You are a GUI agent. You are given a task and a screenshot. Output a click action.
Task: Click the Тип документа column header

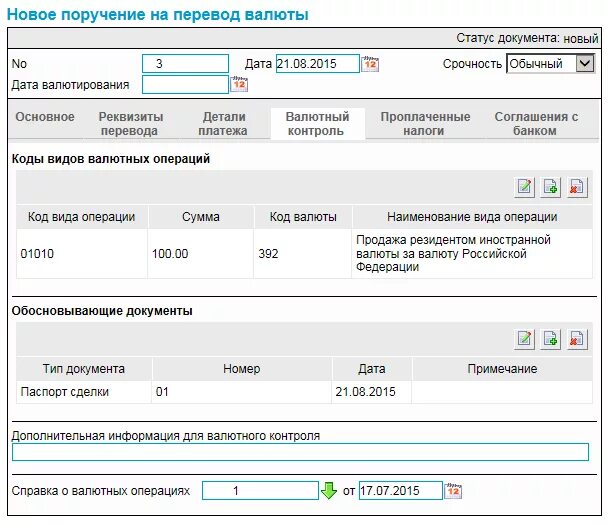pyautogui.click(x=84, y=369)
